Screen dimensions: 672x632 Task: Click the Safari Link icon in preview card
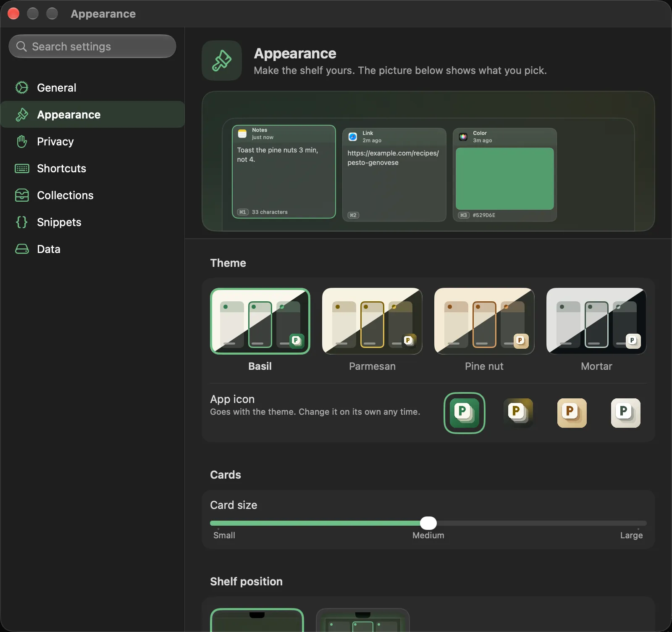tap(353, 137)
